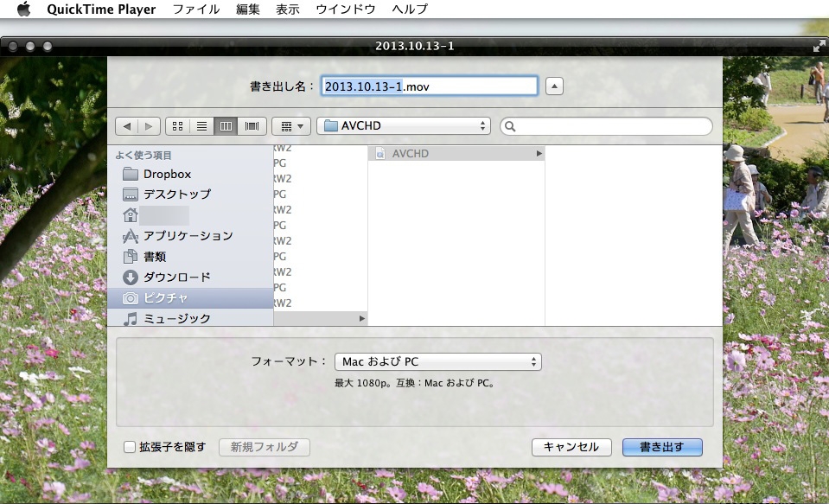Screen dimensions: 829x504
Task: Click the forward navigation arrow
Action: click(149, 126)
